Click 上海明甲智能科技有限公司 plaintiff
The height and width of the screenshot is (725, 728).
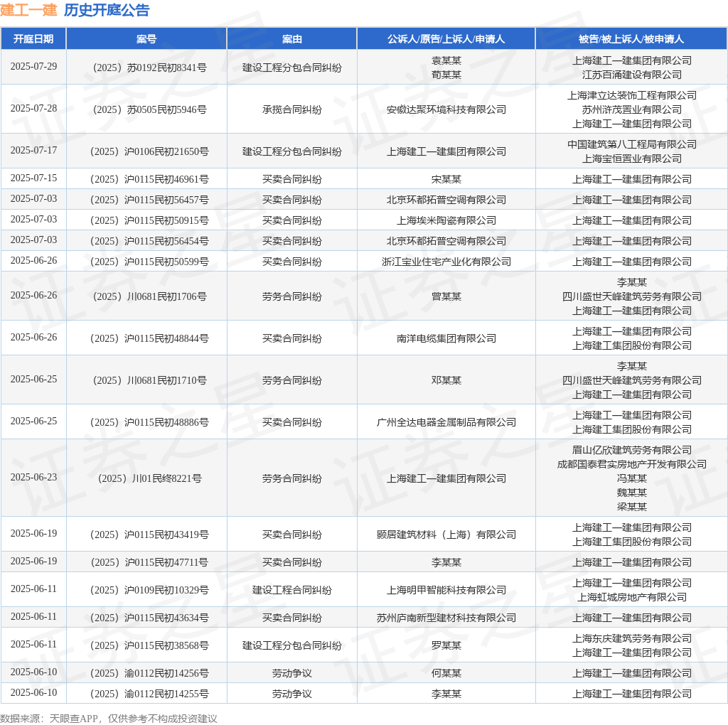446,590
